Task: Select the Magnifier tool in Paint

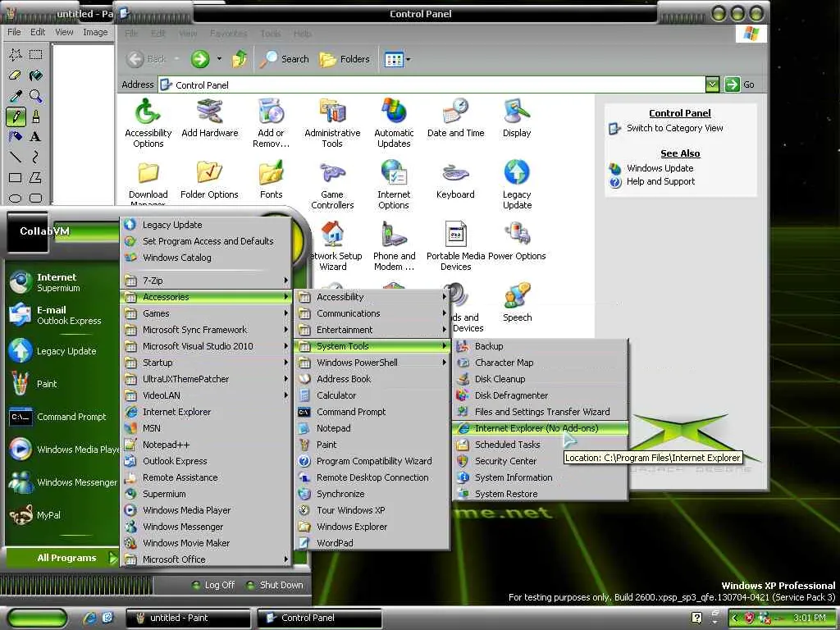Action: tap(36, 96)
